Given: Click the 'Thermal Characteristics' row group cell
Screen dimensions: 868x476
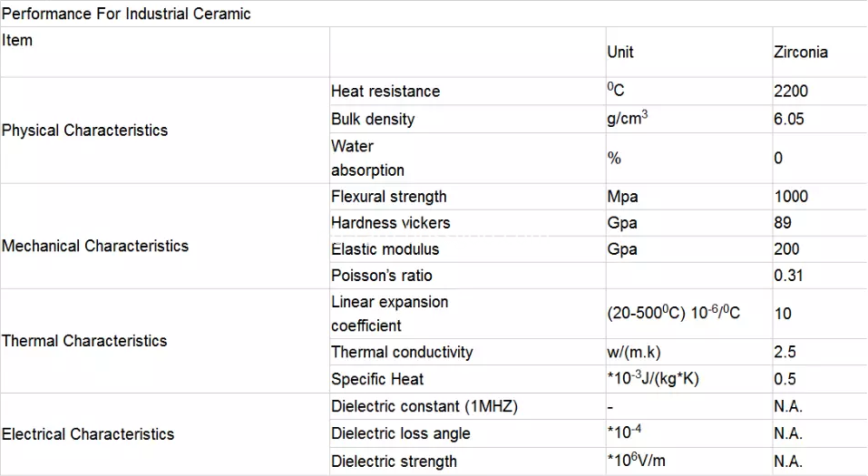Looking at the screenshot, I should pyautogui.click(x=165, y=341).
